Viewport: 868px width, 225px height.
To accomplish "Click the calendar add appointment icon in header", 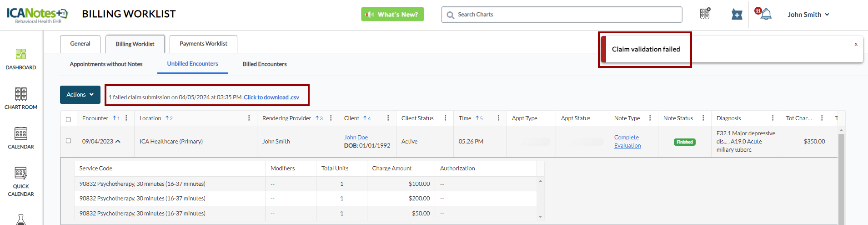I will [737, 15].
